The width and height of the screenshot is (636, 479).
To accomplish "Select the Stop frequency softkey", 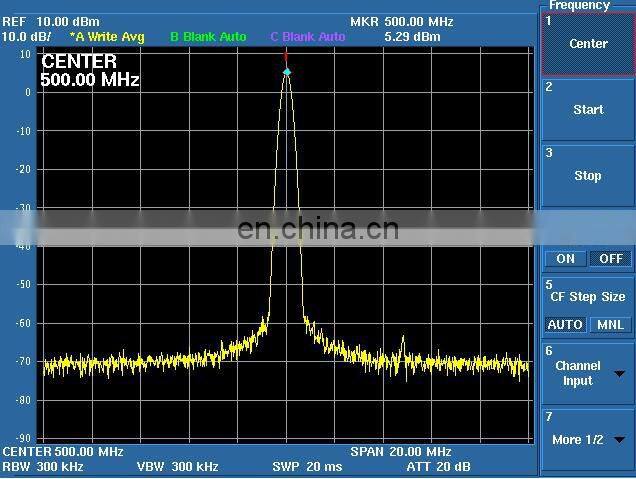I will tap(588, 176).
